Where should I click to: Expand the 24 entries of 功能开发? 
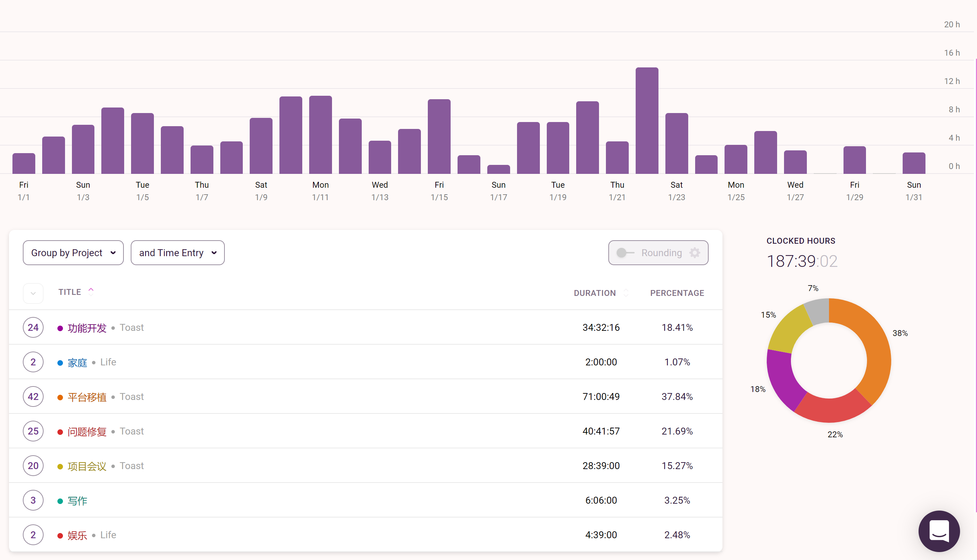click(x=33, y=327)
